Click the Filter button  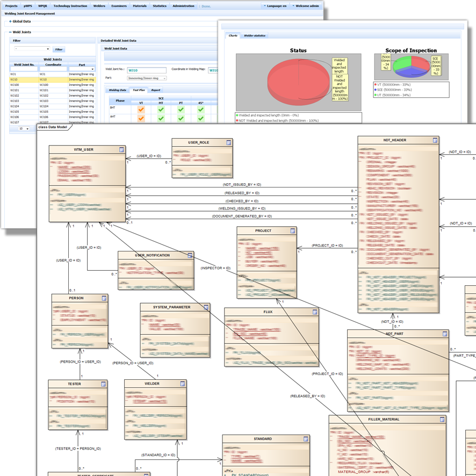coord(59,49)
